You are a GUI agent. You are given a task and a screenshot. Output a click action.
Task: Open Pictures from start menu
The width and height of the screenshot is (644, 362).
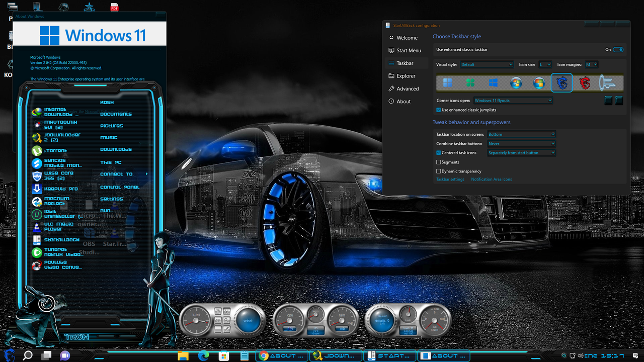coord(112,126)
